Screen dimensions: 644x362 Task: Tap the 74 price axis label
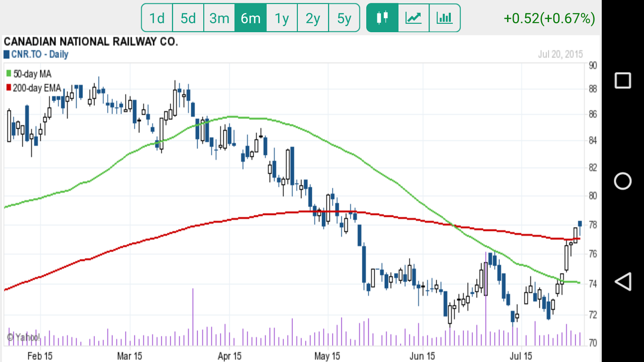click(593, 284)
